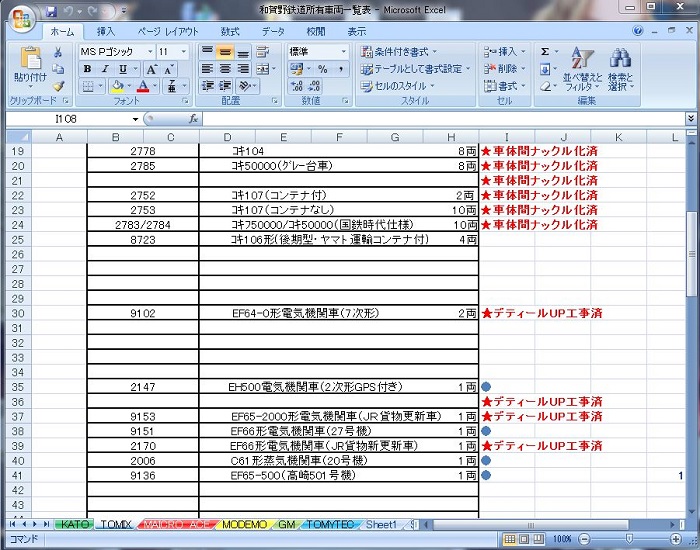
Task: Open AutoSum sigma button
Action: [x=545, y=52]
